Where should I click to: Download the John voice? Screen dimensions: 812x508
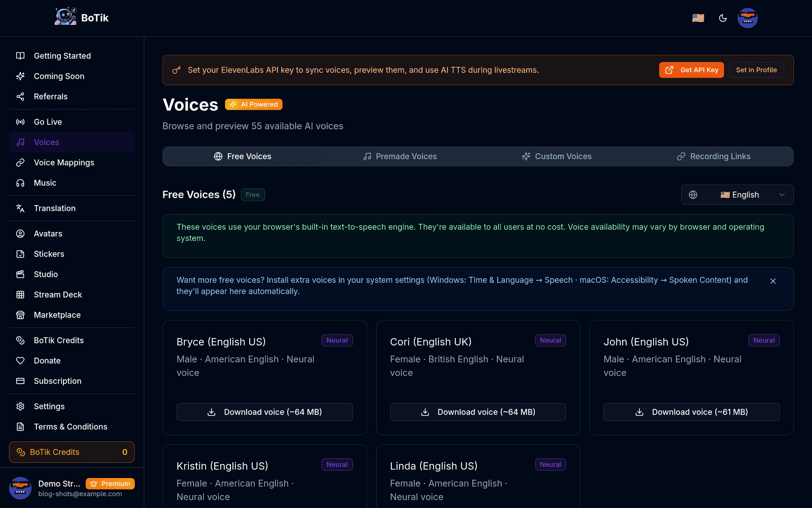(691, 412)
